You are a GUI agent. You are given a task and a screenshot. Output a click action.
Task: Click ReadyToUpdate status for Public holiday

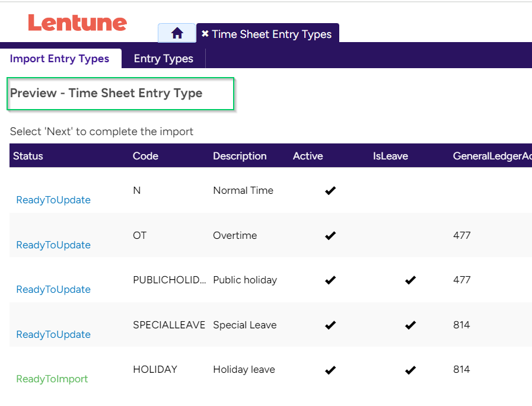(53, 290)
